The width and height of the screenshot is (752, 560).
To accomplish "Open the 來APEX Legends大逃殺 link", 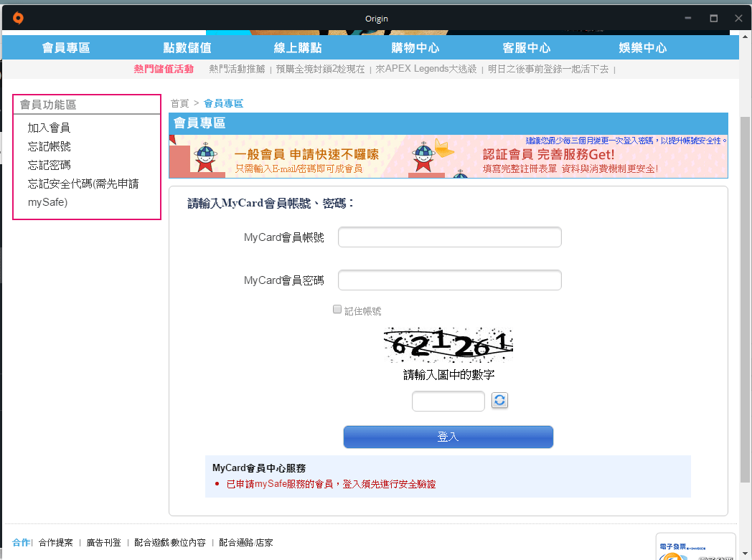I will click(426, 69).
